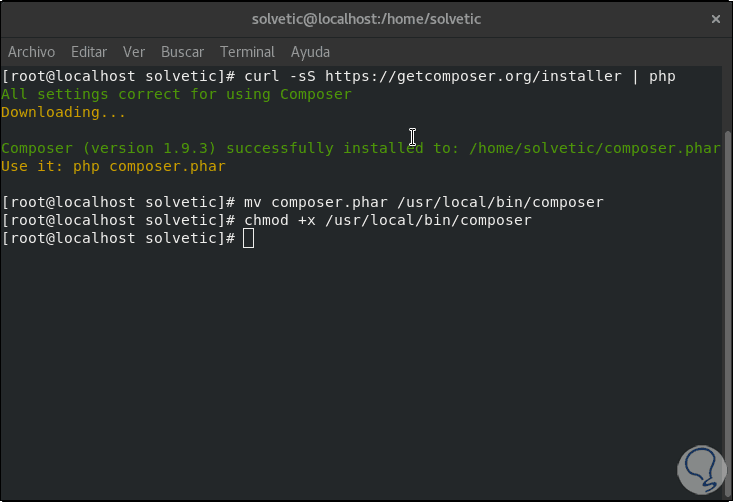Click the chmod +x command line

point(388,220)
